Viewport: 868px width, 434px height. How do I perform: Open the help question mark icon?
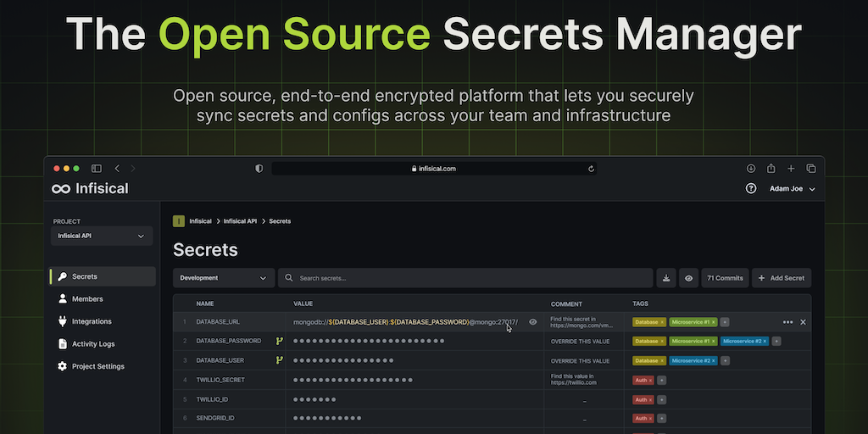(750, 189)
